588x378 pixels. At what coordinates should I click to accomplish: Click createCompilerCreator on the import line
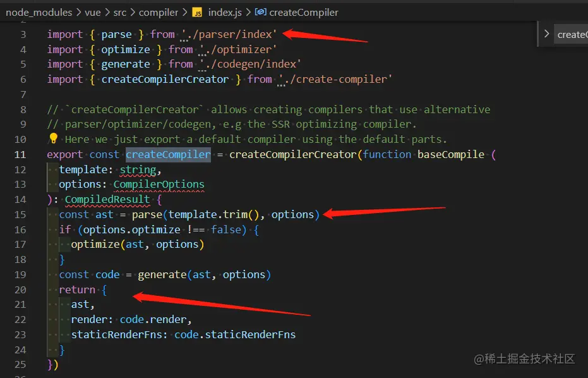(165, 79)
